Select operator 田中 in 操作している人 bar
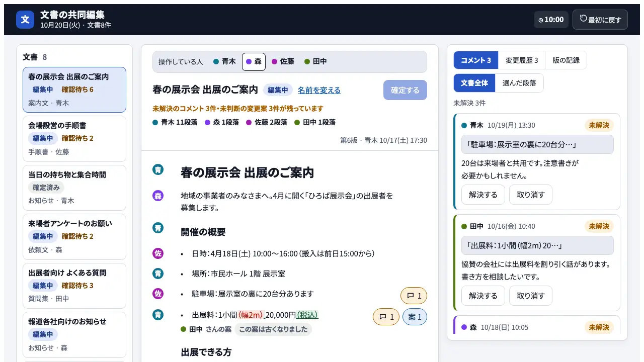The image size is (644, 362). pos(315,61)
